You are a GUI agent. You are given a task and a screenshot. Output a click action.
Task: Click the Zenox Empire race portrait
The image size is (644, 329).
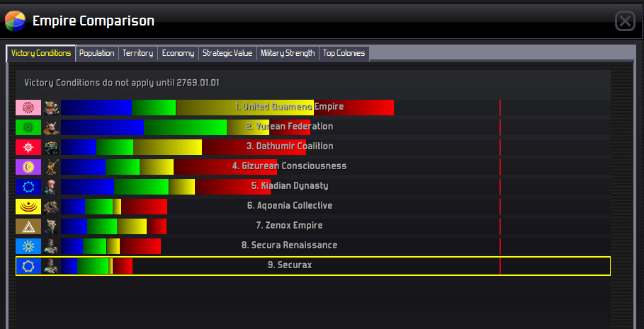coord(51,226)
